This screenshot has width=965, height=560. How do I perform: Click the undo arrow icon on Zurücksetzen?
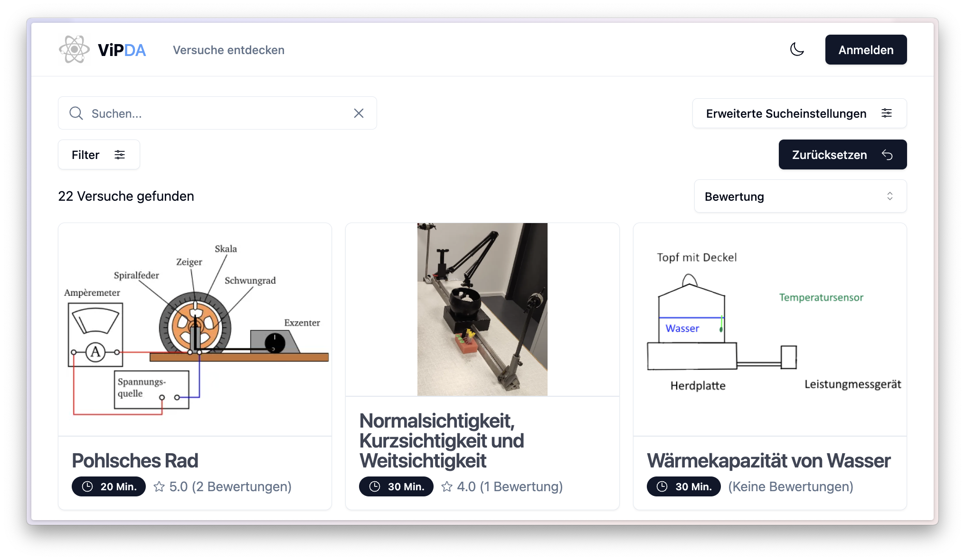click(887, 155)
